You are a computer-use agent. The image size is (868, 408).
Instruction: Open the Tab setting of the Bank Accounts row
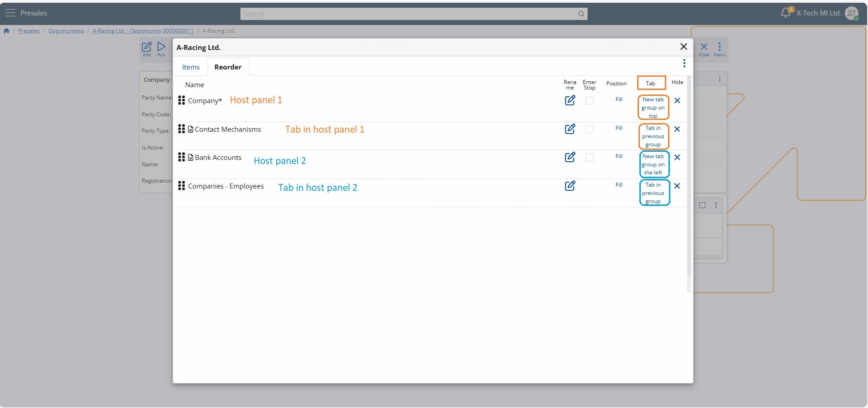[653, 164]
